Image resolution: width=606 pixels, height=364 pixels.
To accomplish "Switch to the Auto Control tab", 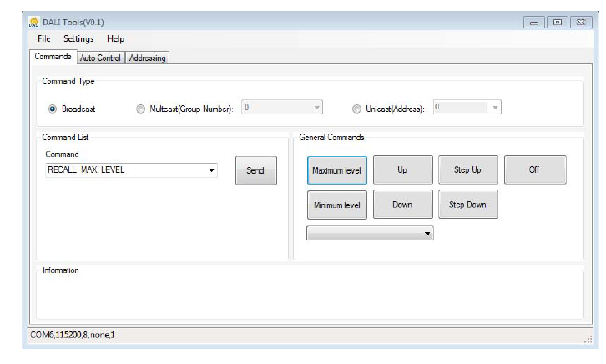I will [100, 58].
